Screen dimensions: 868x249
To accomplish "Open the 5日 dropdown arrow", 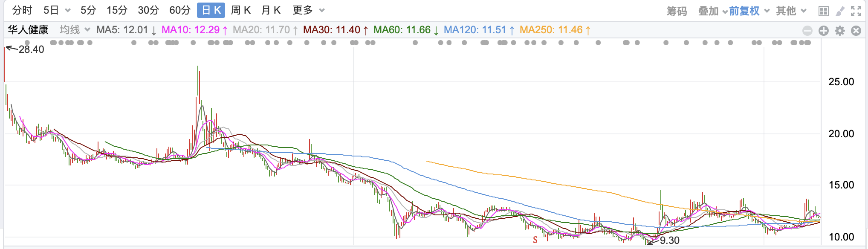I will 67,11.
